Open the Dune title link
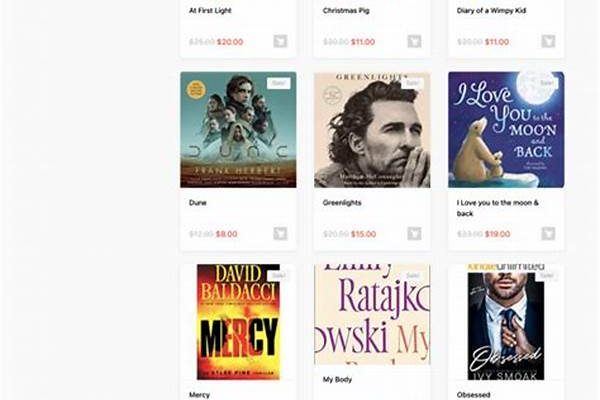 pyautogui.click(x=197, y=203)
